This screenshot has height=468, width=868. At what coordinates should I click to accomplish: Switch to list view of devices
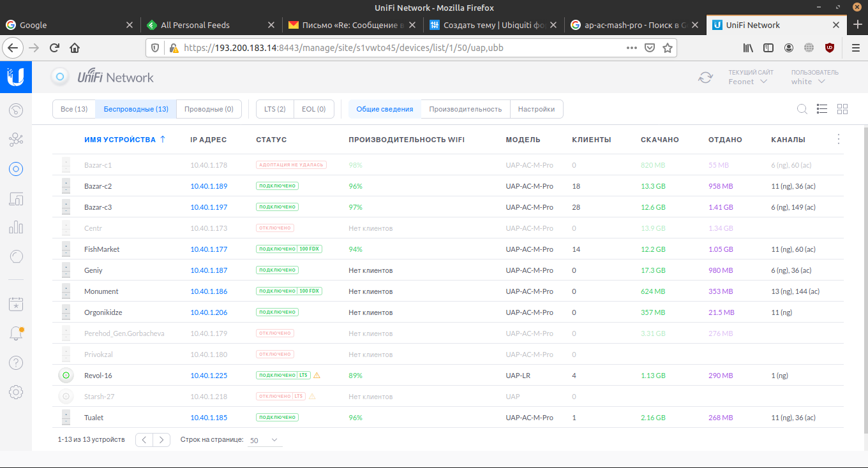(822, 109)
